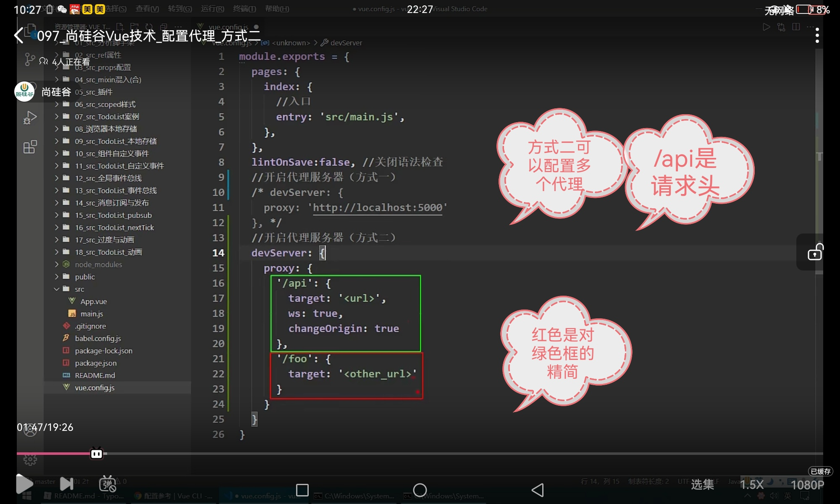This screenshot has width=840, height=504.
Task: Change the 1.5X playback speed
Action: pyautogui.click(x=751, y=484)
